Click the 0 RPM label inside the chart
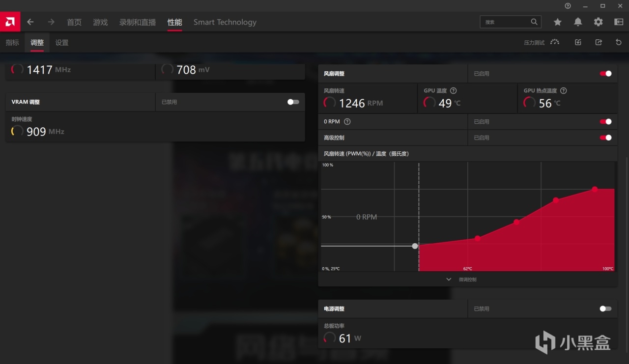The height and width of the screenshot is (364, 629). click(367, 217)
